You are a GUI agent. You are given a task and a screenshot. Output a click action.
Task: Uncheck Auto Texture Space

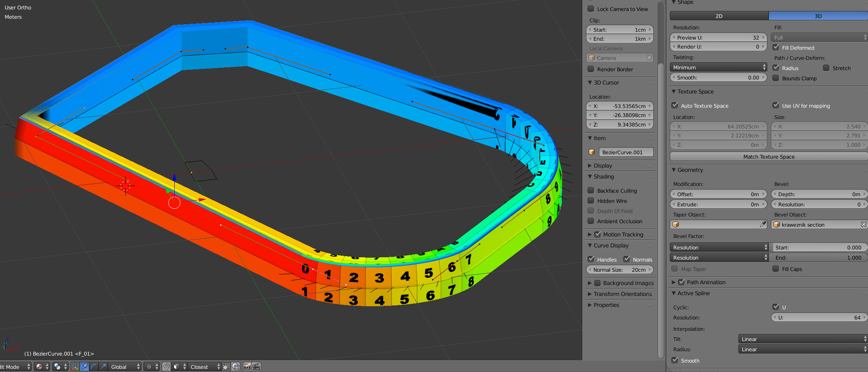[675, 105]
